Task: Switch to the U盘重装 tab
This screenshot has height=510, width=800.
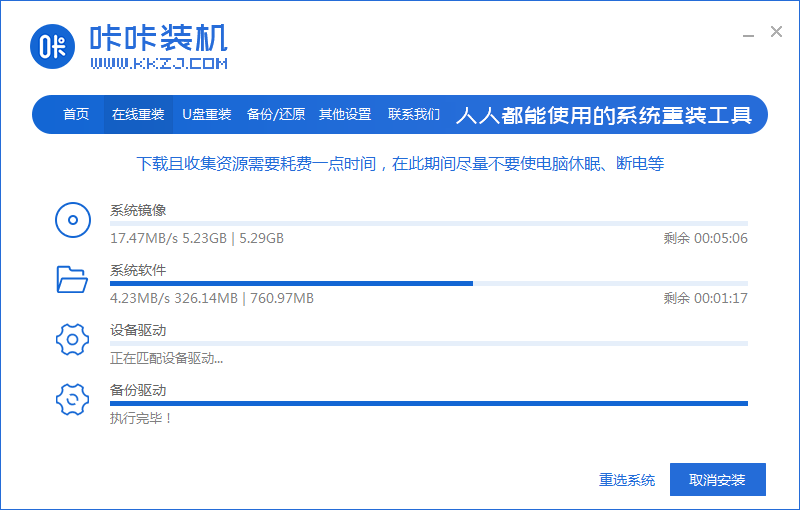Action: [207, 115]
